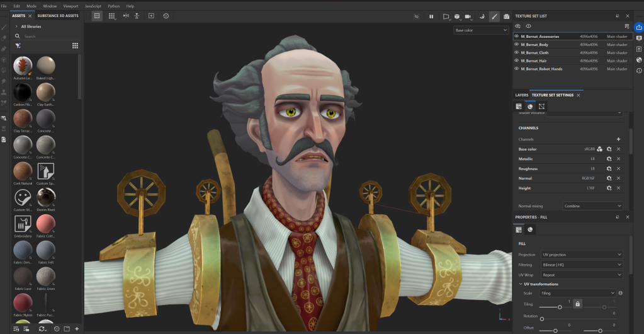Toggle visibility of M_Bernat_Hair texture set
Screen dimensions: 644x334
(x=517, y=60)
